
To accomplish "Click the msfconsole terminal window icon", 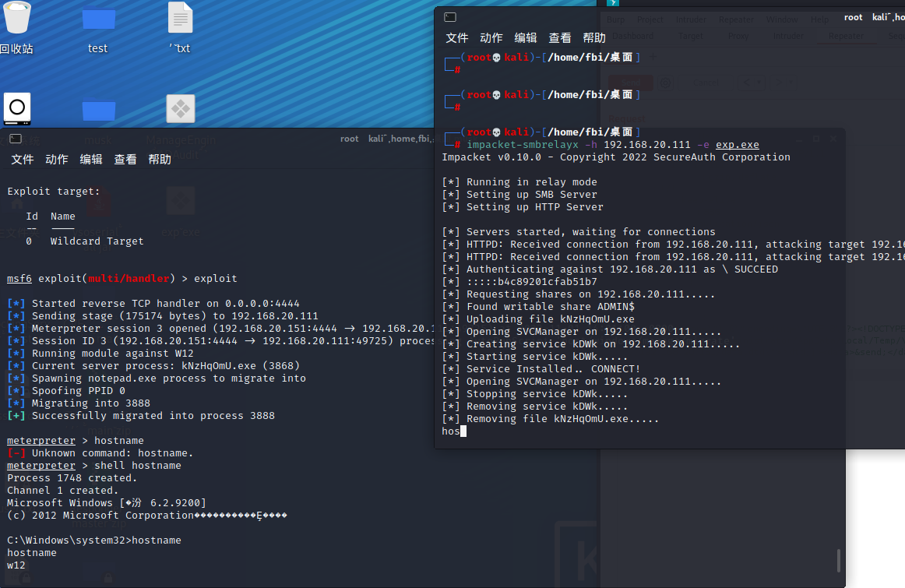I will pyautogui.click(x=16, y=139).
